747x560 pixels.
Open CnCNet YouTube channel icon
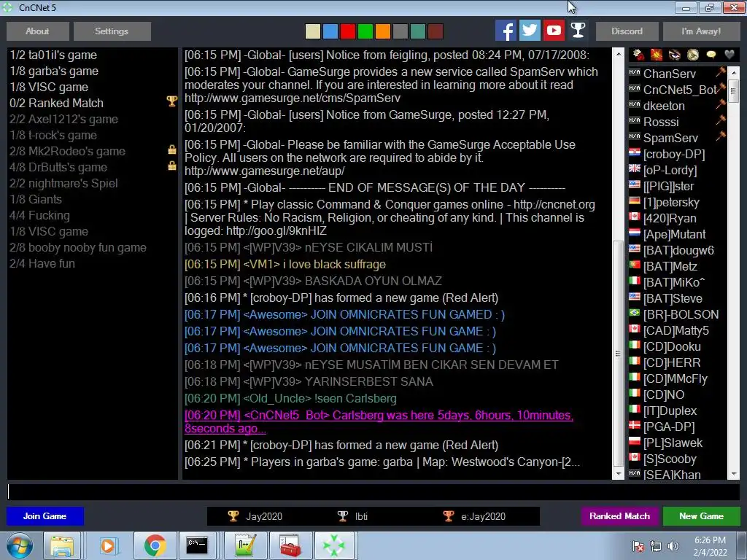[x=554, y=31]
